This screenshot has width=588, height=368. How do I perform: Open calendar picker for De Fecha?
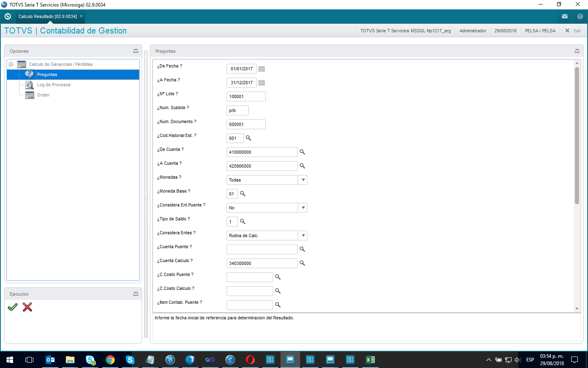pyautogui.click(x=262, y=69)
